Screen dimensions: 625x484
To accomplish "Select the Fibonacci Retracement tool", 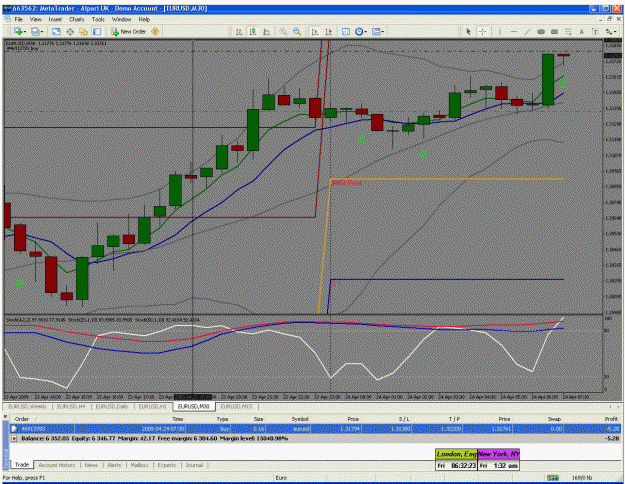I will click(x=568, y=31).
